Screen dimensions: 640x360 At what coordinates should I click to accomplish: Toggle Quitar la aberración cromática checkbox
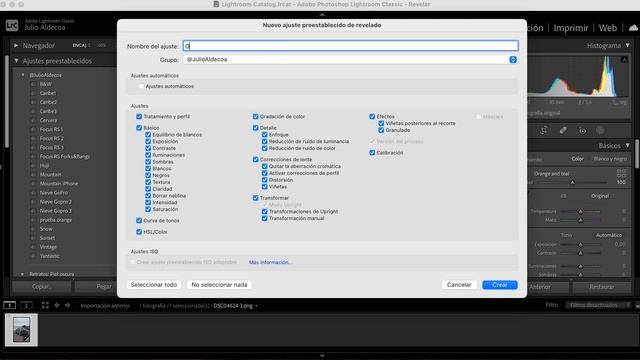click(264, 167)
